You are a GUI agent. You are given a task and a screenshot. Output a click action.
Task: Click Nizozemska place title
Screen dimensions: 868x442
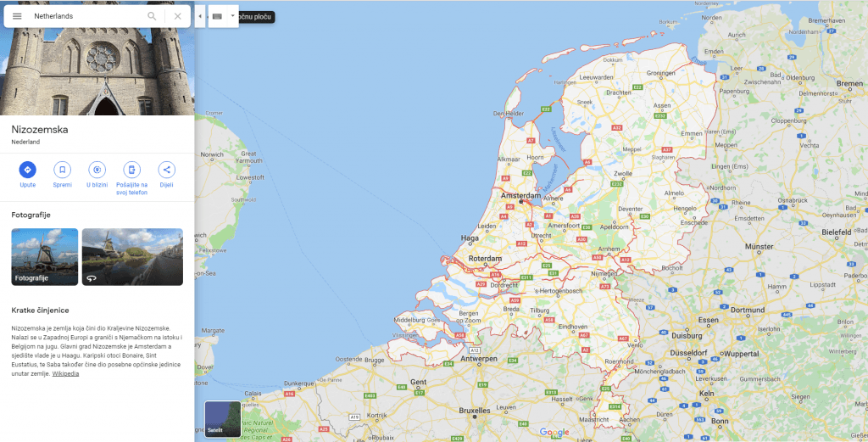40,130
